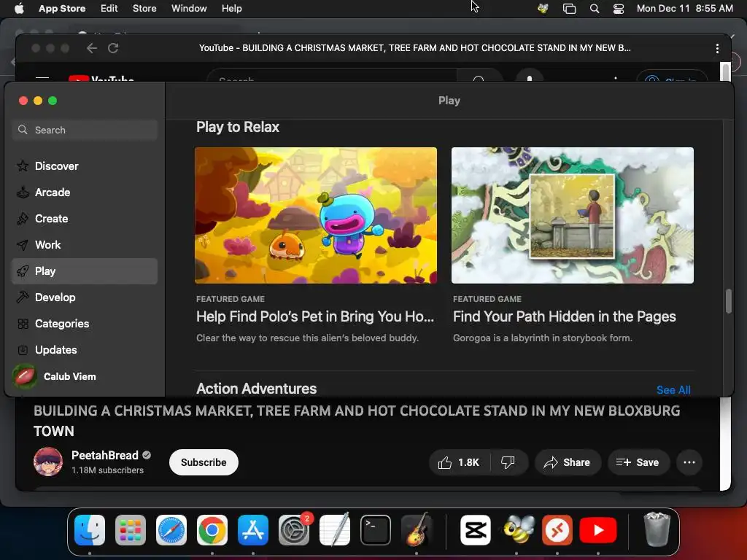Open PeetahBread channel avatar
747x560 pixels.
[x=48, y=462]
